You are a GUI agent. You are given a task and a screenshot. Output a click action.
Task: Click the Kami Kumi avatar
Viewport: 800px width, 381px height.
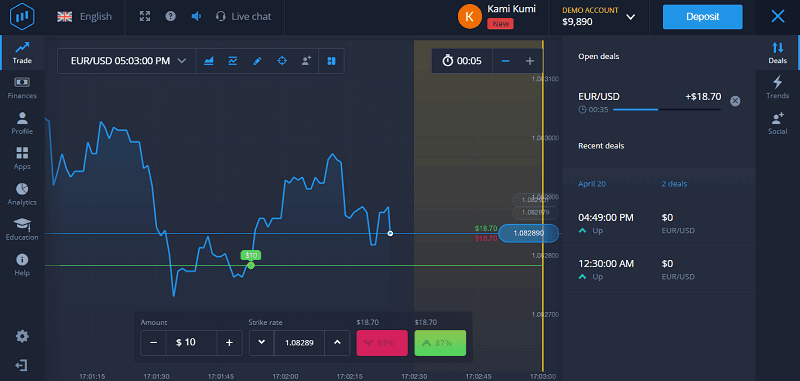[470, 16]
